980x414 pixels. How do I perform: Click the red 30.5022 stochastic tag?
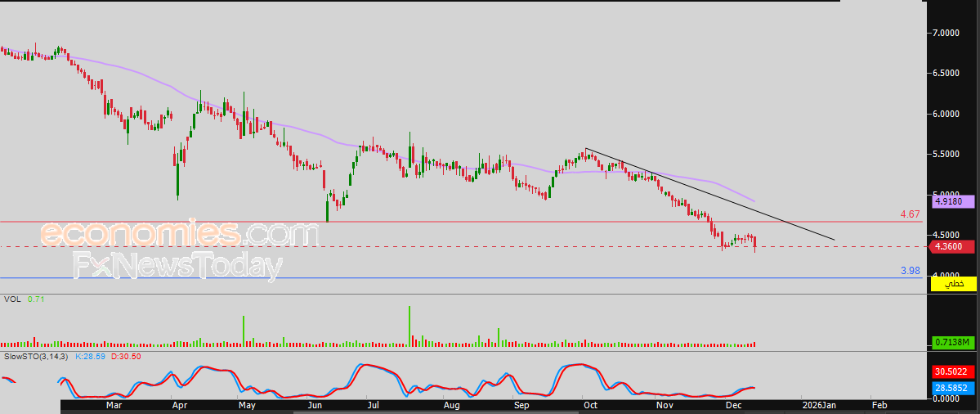(952, 371)
